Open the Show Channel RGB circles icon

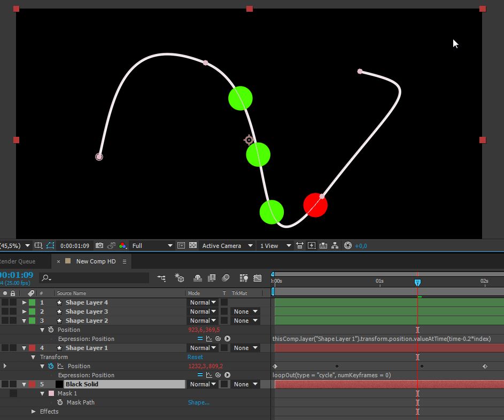click(123, 245)
